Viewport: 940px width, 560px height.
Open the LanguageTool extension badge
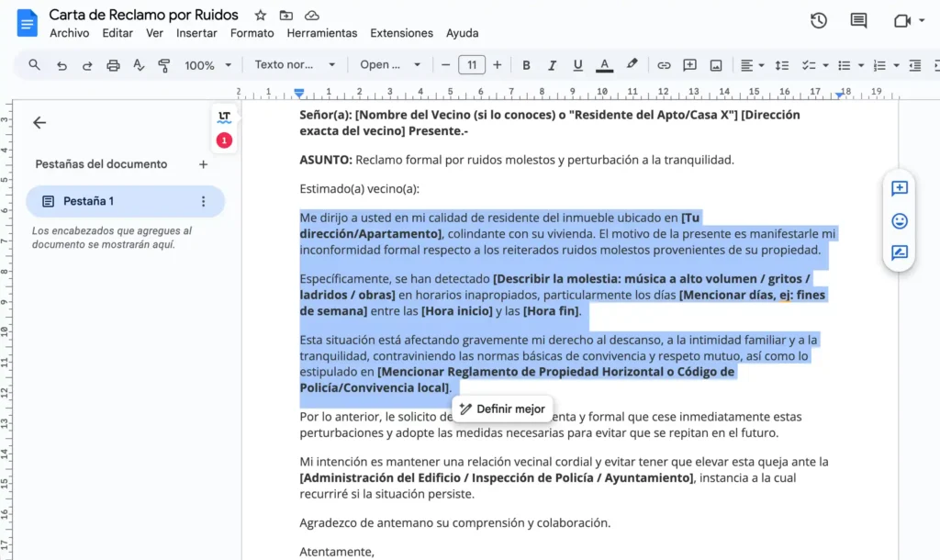[224, 117]
